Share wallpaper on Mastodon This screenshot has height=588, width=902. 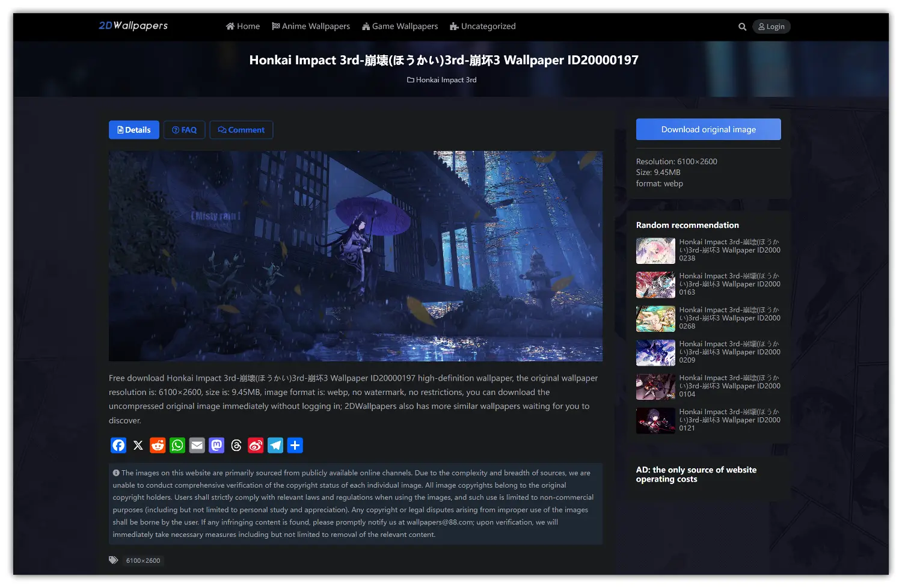point(216,446)
